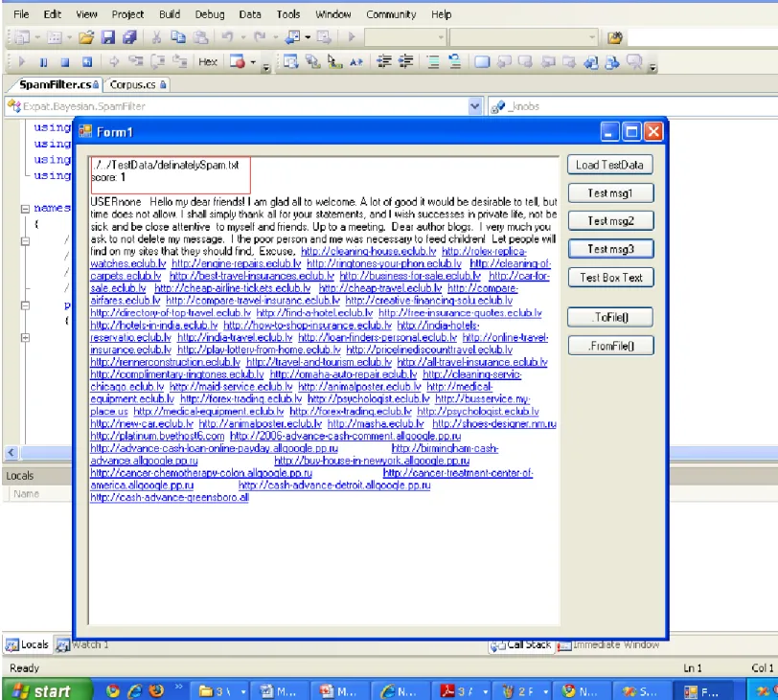Image resolution: width=778 pixels, height=700 pixels.
Task: Open Immediate Window tab
Action: (x=608, y=645)
